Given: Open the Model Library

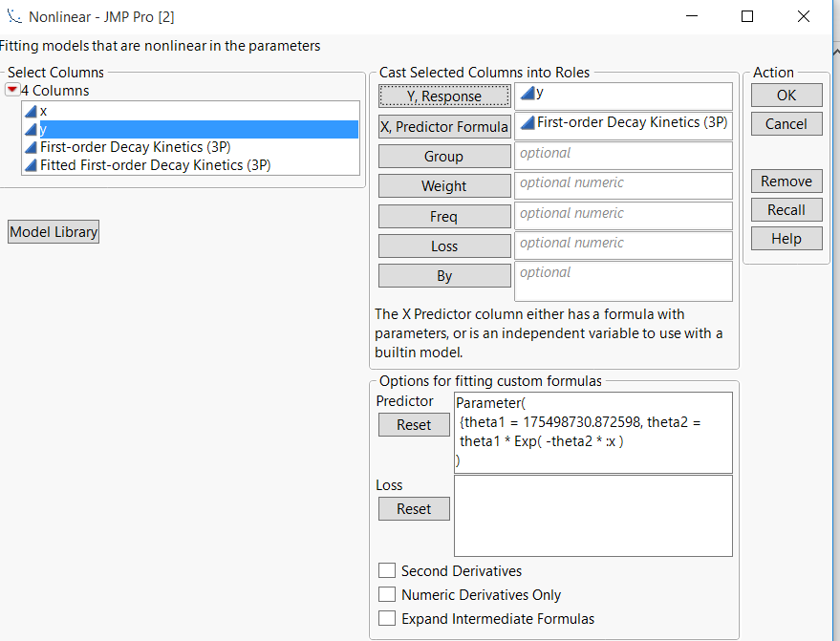Looking at the screenshot, I should [53, 231].
